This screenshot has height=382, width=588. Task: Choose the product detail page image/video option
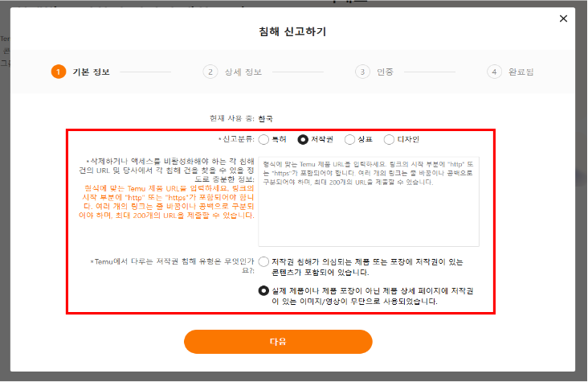pos(264,290)
